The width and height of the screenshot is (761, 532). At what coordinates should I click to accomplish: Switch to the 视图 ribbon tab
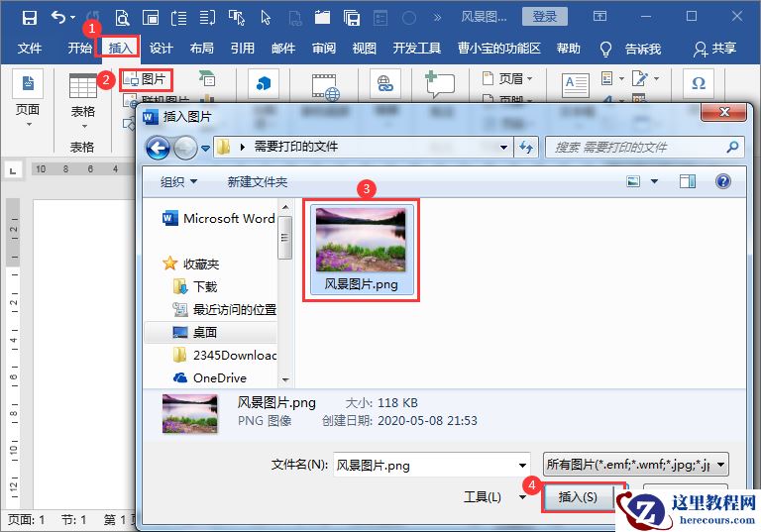coord(364,49)
